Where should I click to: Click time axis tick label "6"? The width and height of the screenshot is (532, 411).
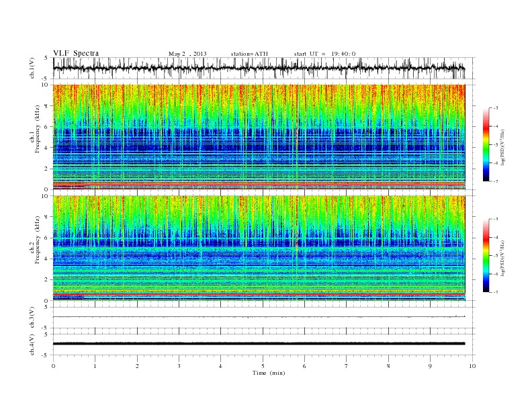pos(305,366)
